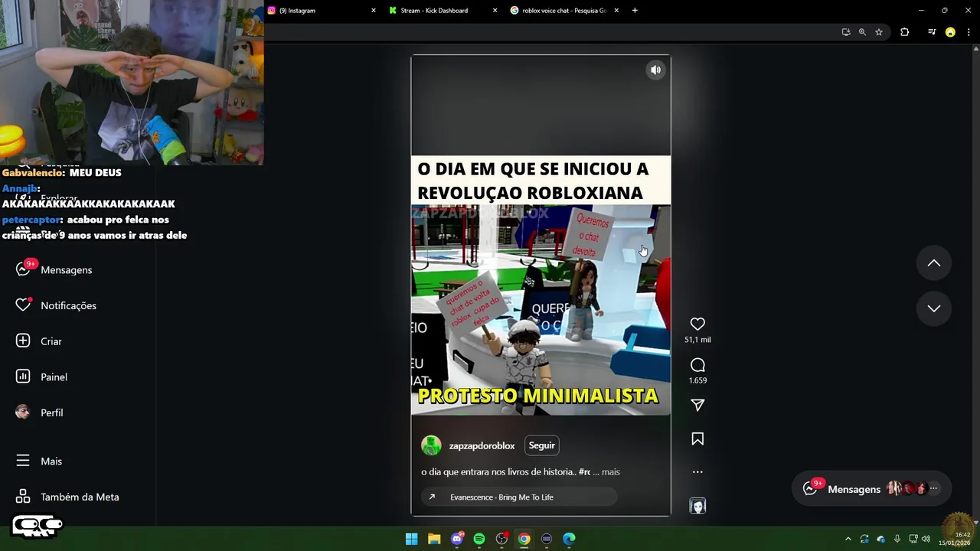Screen dimensions: 980x551
Task: Click the Também da Meta grid icon
Action: pyautogui.click(x=23, y=497)
